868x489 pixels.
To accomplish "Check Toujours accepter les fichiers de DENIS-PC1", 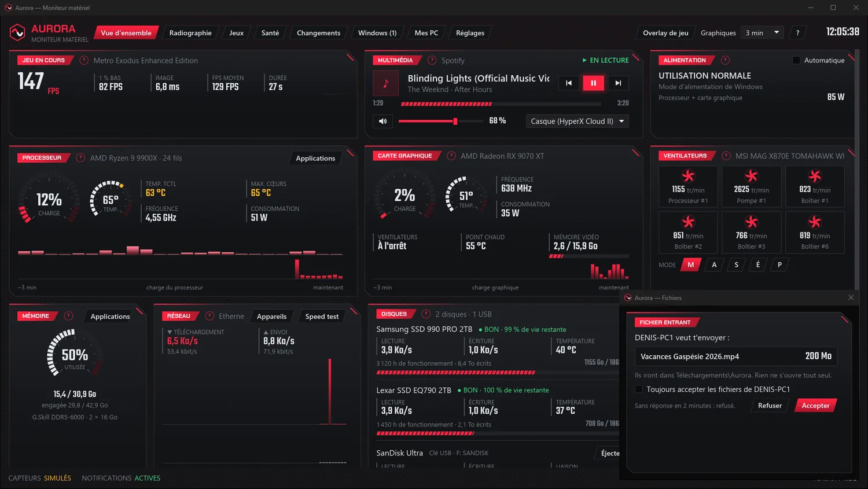I will tap(639, 389).
